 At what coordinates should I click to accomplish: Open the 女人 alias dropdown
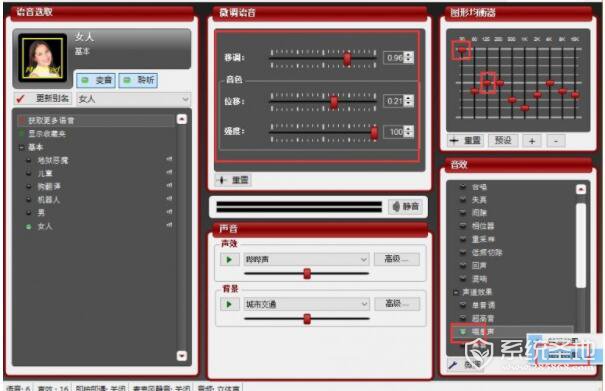(134, 99)
